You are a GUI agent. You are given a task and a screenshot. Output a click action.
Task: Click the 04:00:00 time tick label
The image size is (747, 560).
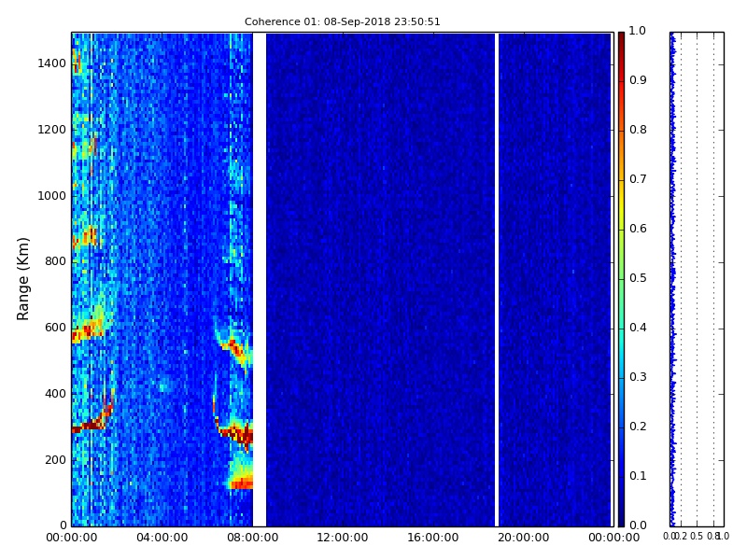click(162, 538)
